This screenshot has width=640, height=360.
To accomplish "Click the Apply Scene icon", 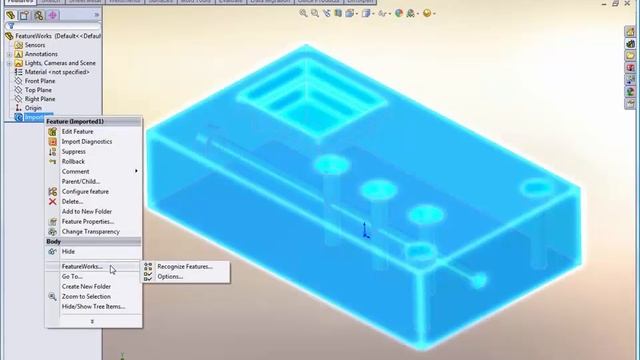I will point(411,13).
